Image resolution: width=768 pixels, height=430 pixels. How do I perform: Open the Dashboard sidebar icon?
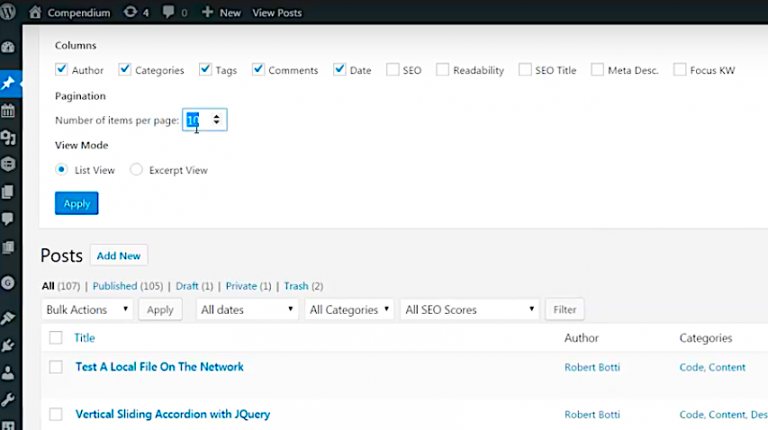(x=8, y=48)
